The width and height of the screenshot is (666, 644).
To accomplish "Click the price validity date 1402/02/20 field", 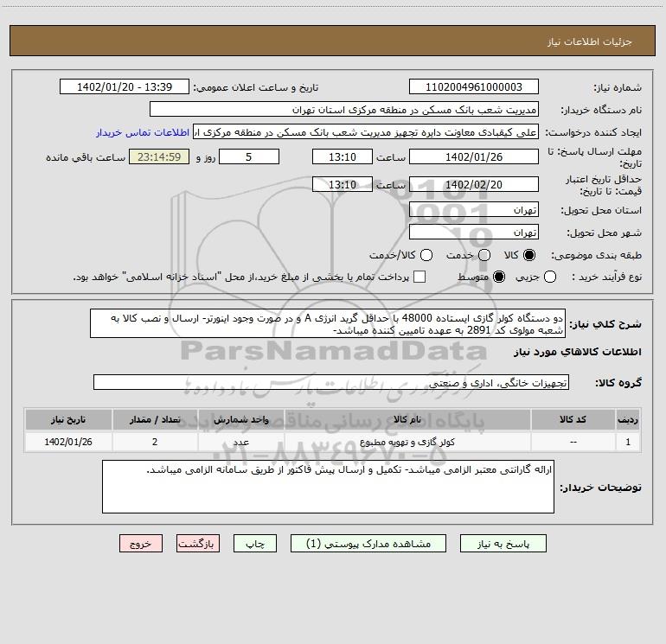I will coord(474,185).
